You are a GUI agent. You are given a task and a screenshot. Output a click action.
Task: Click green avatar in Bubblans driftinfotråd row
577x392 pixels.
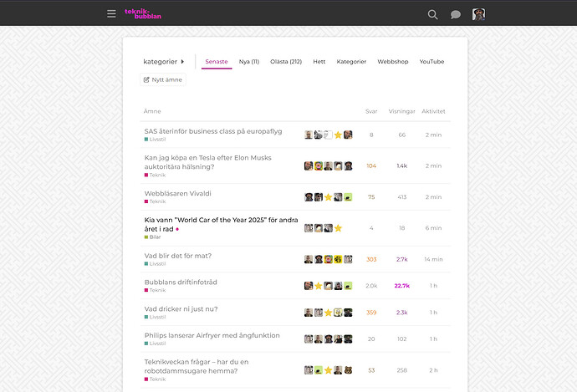348,286
